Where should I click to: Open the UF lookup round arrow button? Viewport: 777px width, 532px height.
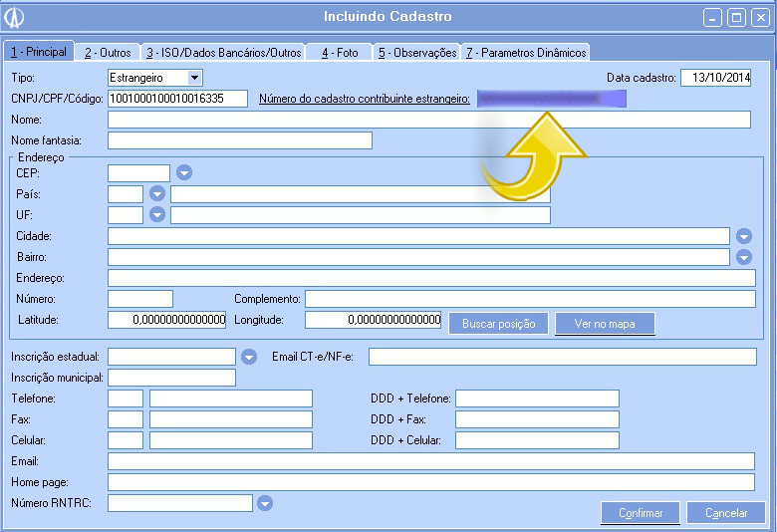click(157, 214)
